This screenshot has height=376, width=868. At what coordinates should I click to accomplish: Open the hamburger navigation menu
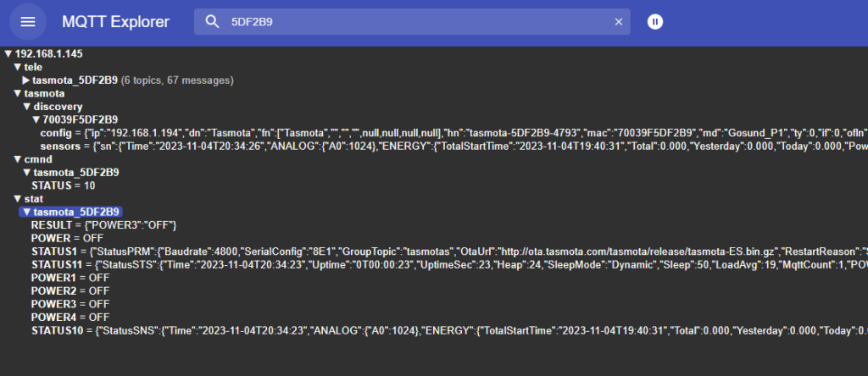pos(28,22)
